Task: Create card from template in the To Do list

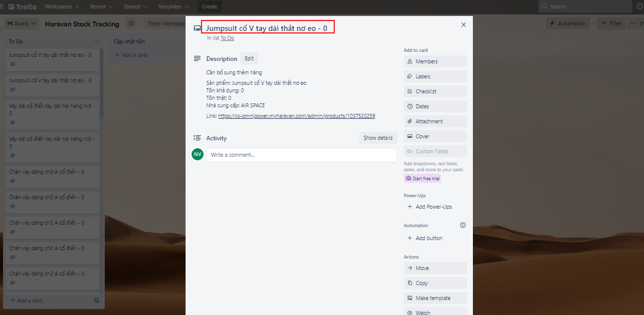Action: coord(96,301)
